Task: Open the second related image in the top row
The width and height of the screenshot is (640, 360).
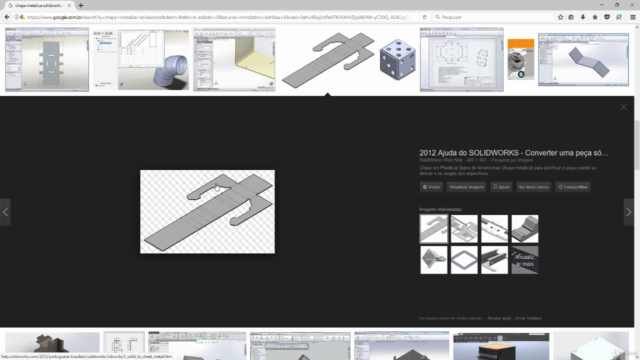Action: coord(464,229)
